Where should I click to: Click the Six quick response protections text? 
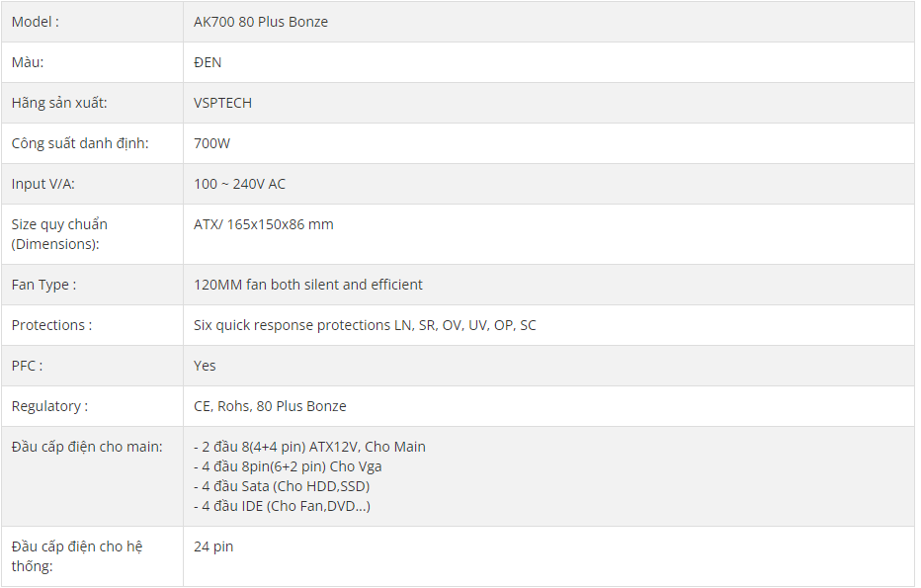coord(365,325)
